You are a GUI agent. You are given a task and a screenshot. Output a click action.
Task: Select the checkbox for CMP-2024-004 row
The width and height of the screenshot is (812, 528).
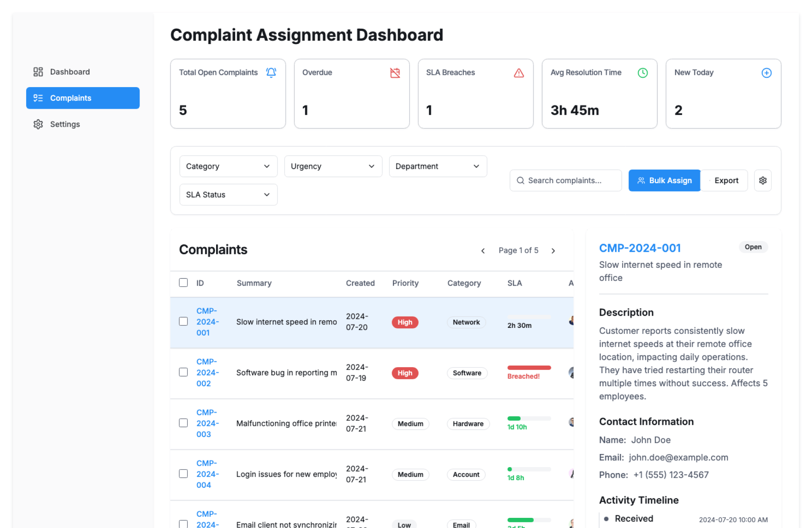[183, 474]
